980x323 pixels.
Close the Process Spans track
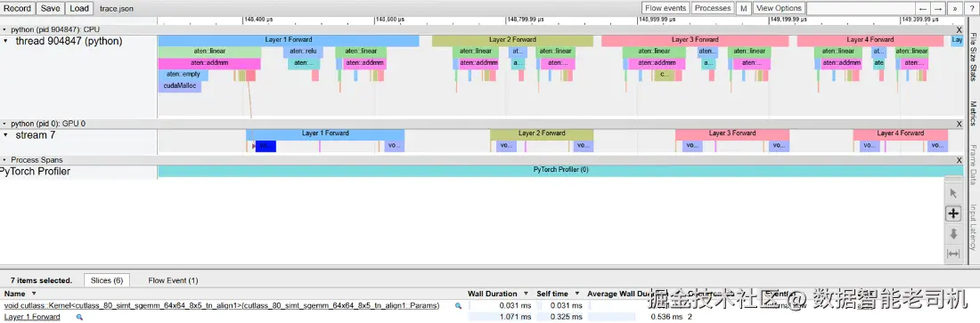pos(959,160)
